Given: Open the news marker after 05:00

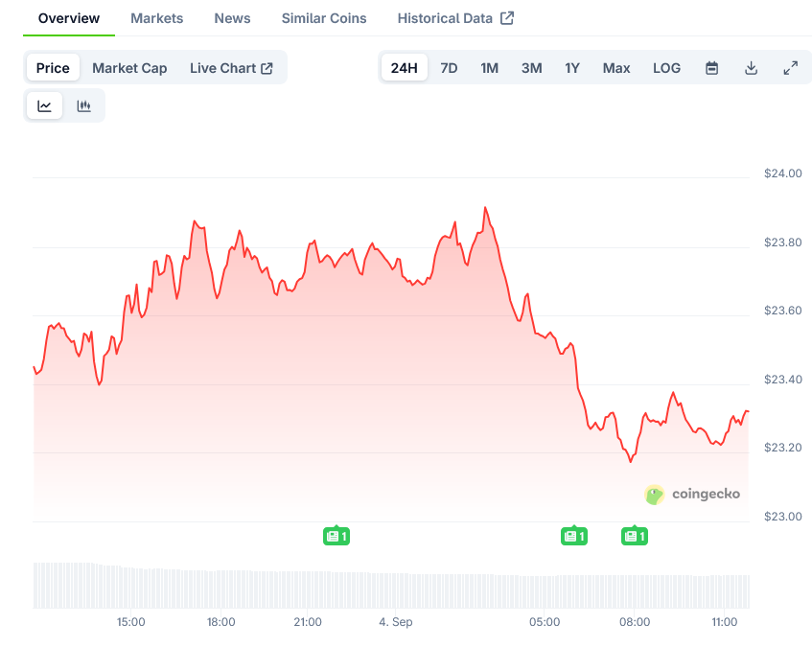Looking at the screenshot, I should (574, 536).
